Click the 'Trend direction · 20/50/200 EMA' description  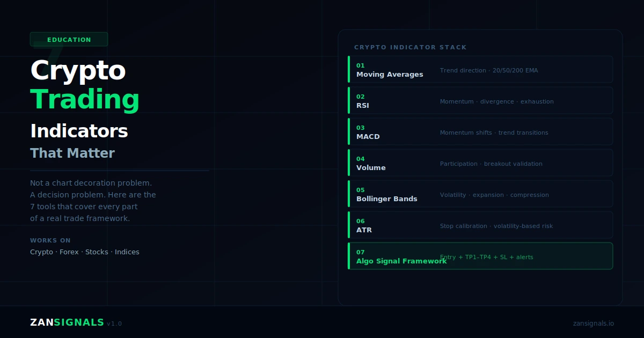[489, 70]
